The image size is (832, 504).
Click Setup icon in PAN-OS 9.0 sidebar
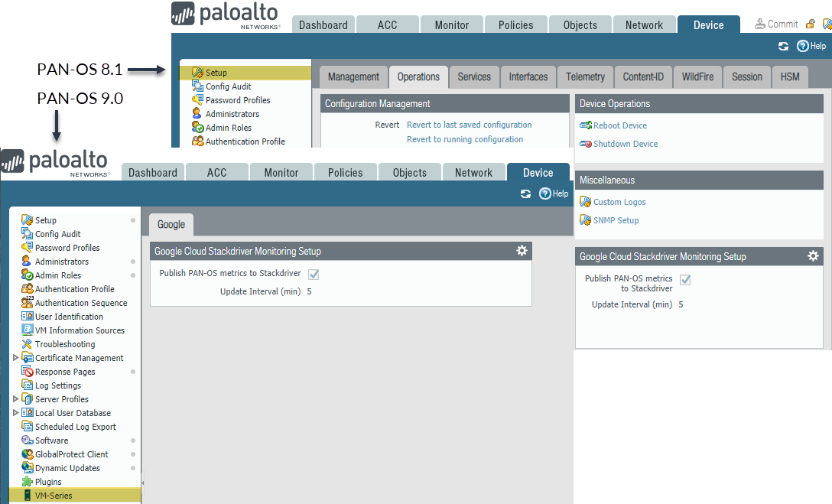pos(27,219)
